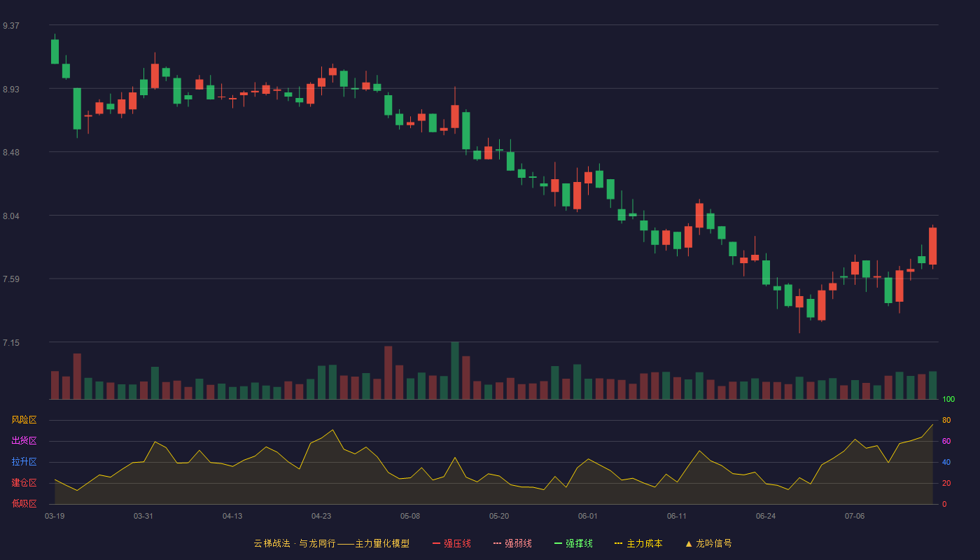Hide the 强压线 series via its label

click(458, 543)
